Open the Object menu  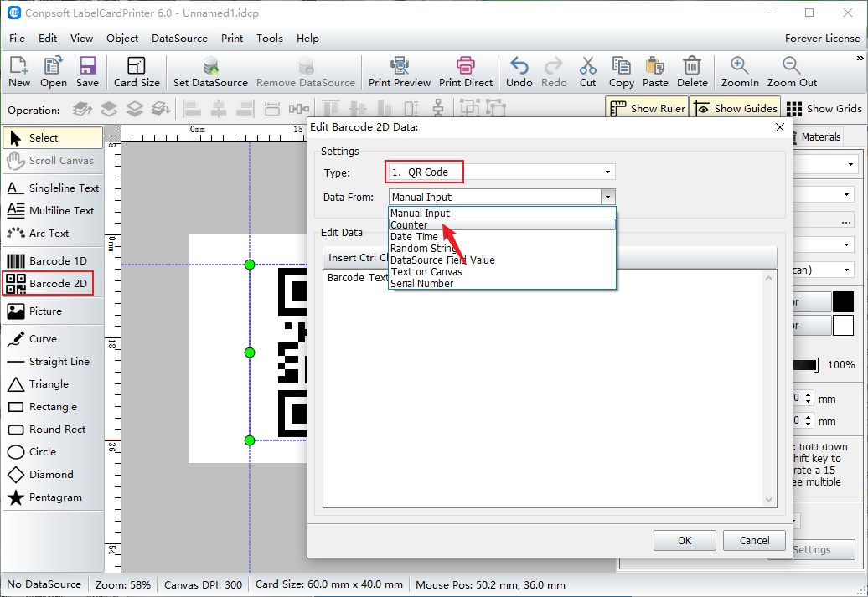click(x=122, y=39)
